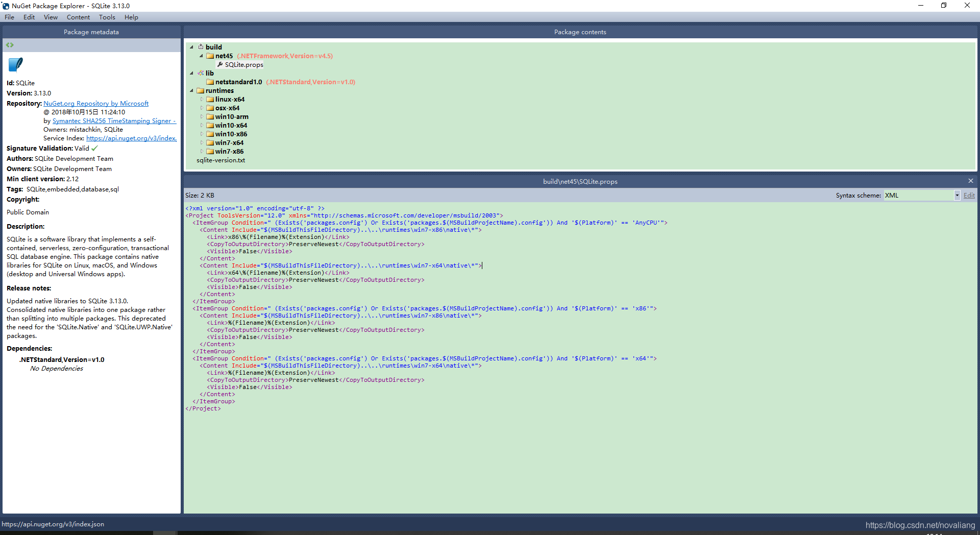
Task: Open the File menu
Action: (9, 17)
